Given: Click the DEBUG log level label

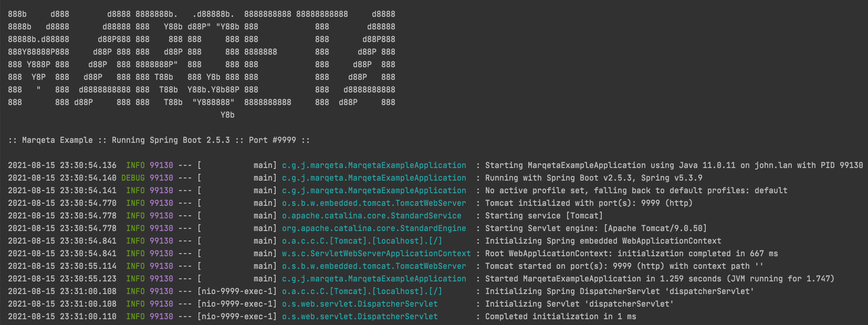Looking at the screenshot, I should coord(133,178).
